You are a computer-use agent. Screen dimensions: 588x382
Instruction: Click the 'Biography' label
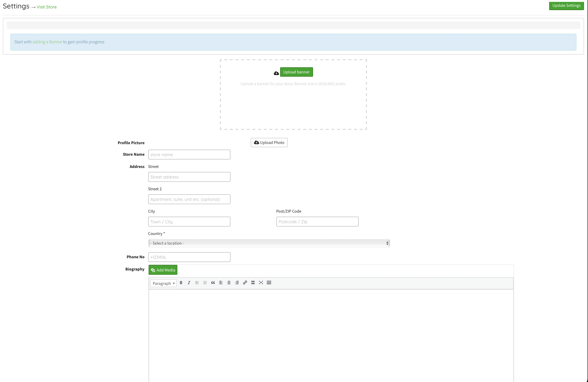(x=135, y=269)
